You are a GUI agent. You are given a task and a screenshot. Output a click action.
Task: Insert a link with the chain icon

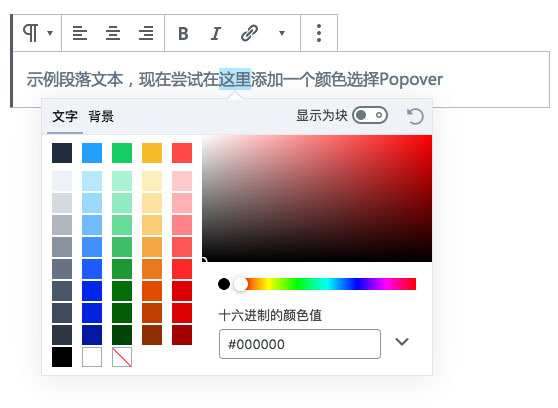point(249,33)
